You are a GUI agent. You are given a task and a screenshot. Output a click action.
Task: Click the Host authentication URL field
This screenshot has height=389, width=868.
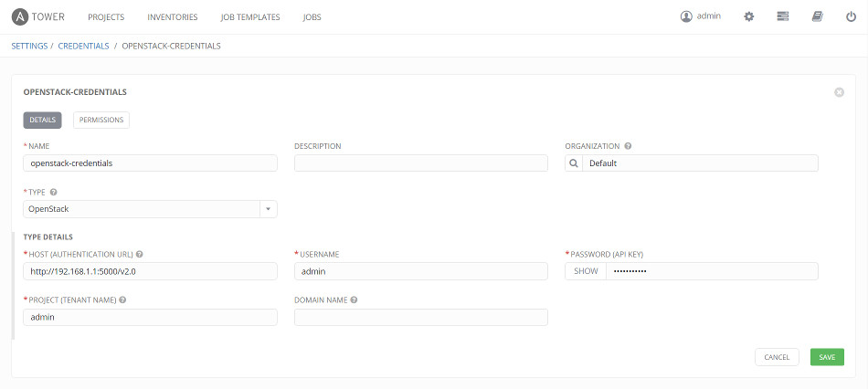(150, 271)
